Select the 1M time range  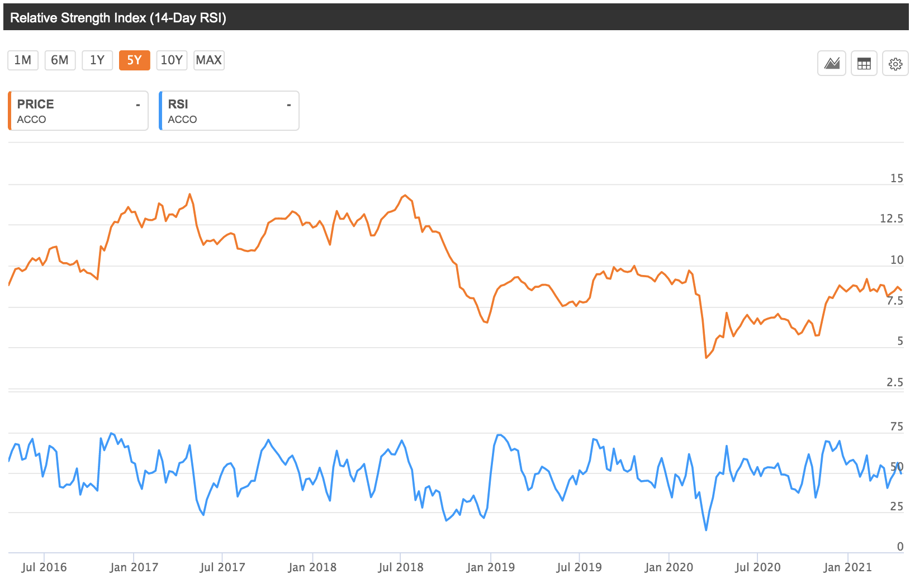click(x=22, y=60)
